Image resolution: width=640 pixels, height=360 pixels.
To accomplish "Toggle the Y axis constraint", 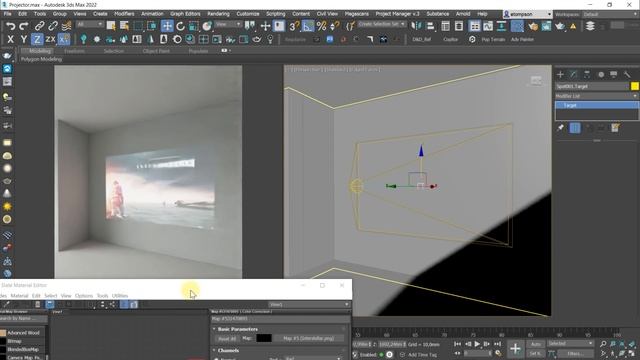I will (x=24, y=40).
